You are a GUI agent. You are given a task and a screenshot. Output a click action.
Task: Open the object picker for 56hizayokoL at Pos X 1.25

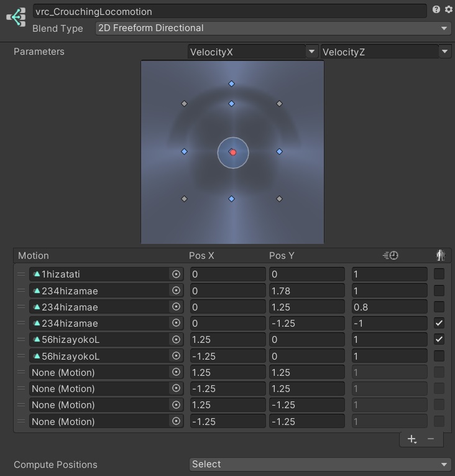pyautogui.click(x=176, y=339)
